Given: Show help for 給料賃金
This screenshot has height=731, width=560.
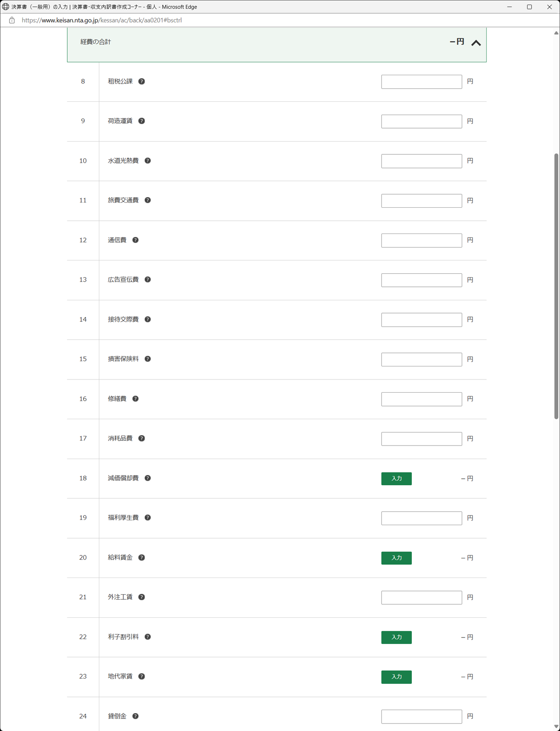Looking at the screenshot, I should pos(142,557).
